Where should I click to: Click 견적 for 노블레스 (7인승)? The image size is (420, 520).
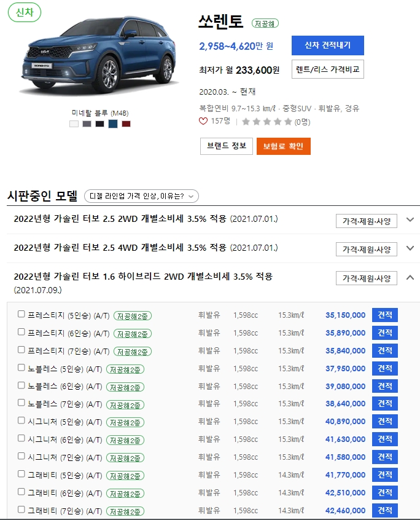click(385, 404)
